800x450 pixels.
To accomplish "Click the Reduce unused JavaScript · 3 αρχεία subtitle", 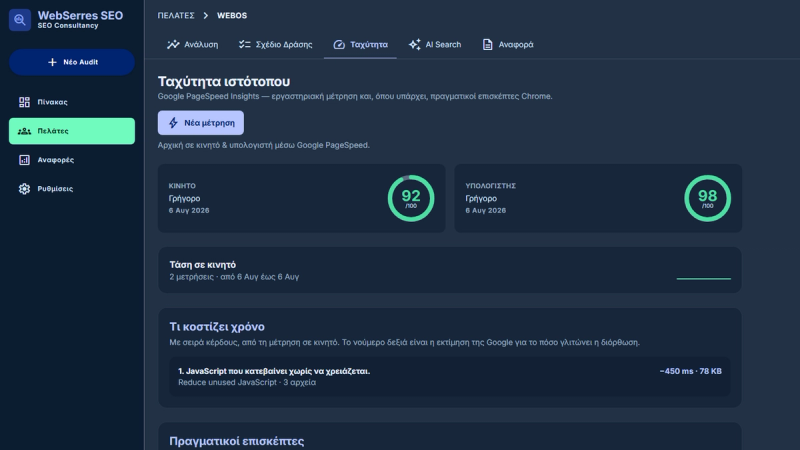I will point(247,383).
